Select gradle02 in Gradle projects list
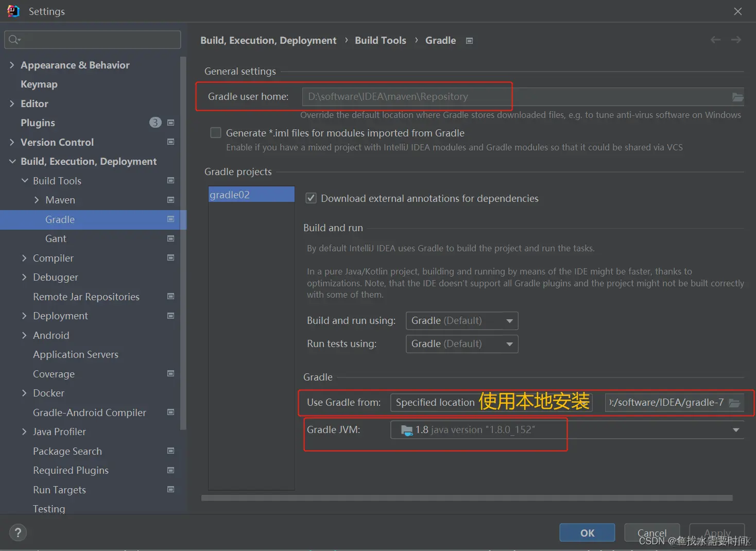Screen dimensions: 756x551 (251, 195)
